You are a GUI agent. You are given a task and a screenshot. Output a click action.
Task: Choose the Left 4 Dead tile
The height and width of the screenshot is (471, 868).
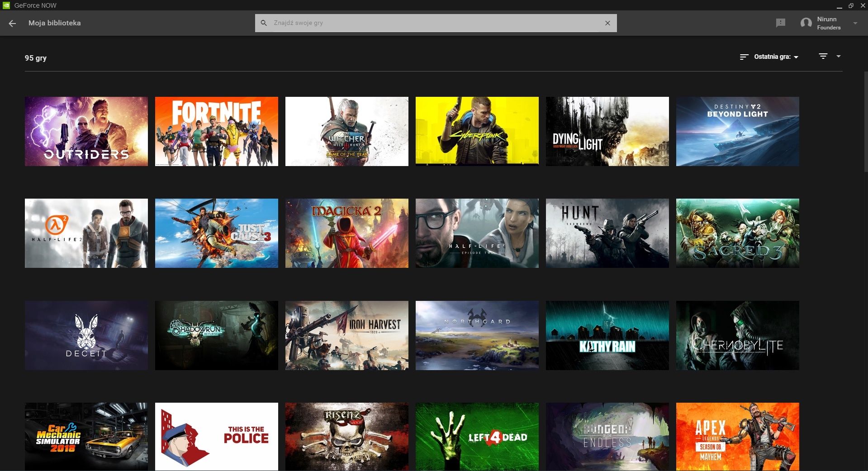coord(477,437)
